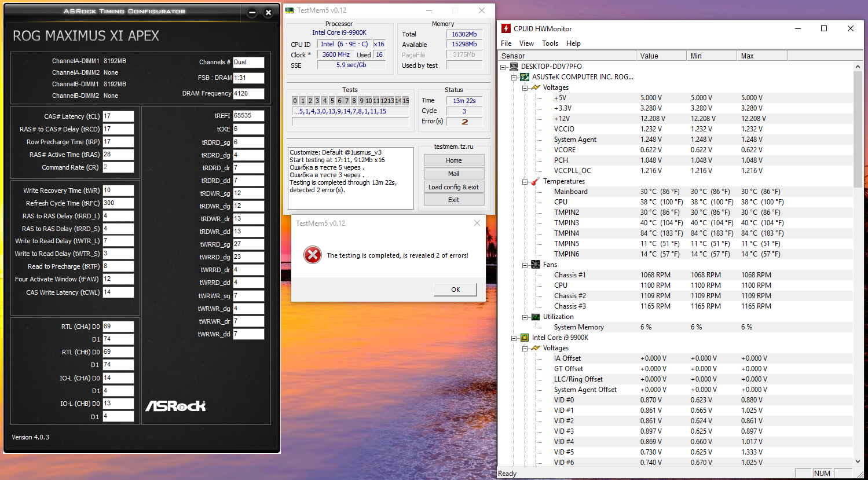Confirm the error dialog with OK
Screen dimensions: 868x480
pyautogui.click(x=456, y=290)
